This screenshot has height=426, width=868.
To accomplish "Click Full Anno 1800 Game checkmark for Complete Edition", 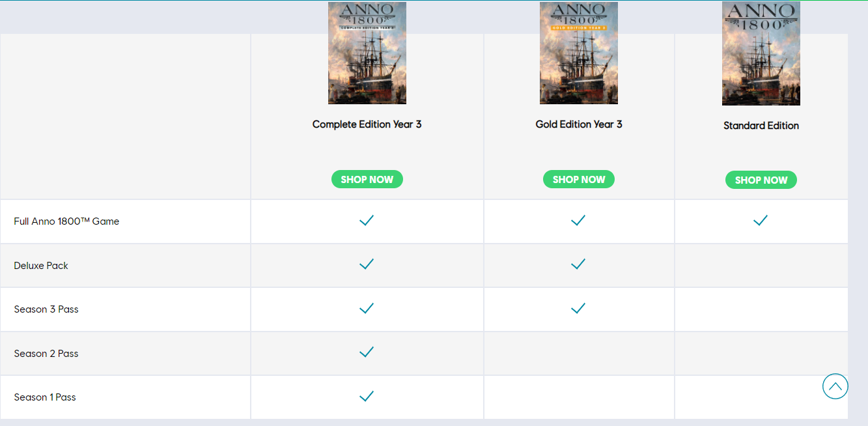I will click(x=367, y=221).
